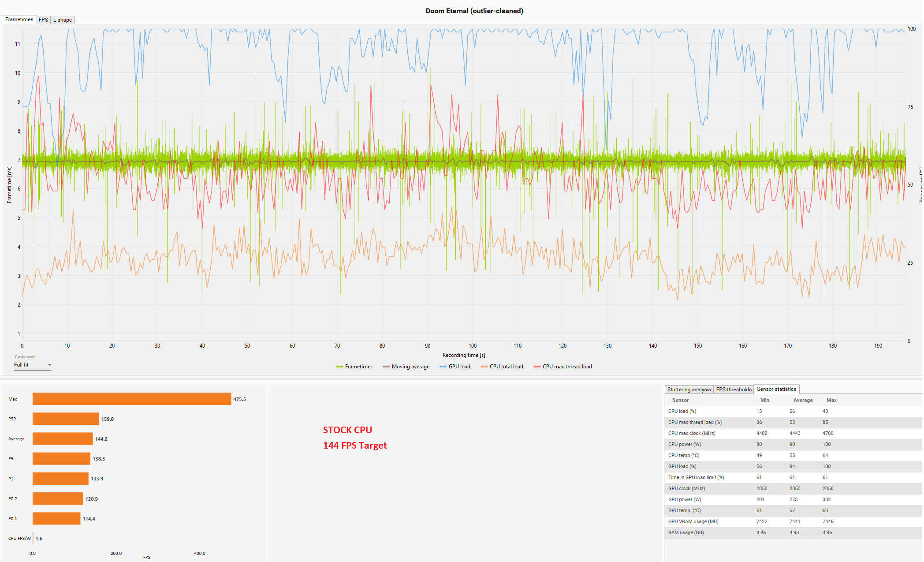Click the P0.2 120.9 bar
924x562 pixels.
click(x=58, y=498)
